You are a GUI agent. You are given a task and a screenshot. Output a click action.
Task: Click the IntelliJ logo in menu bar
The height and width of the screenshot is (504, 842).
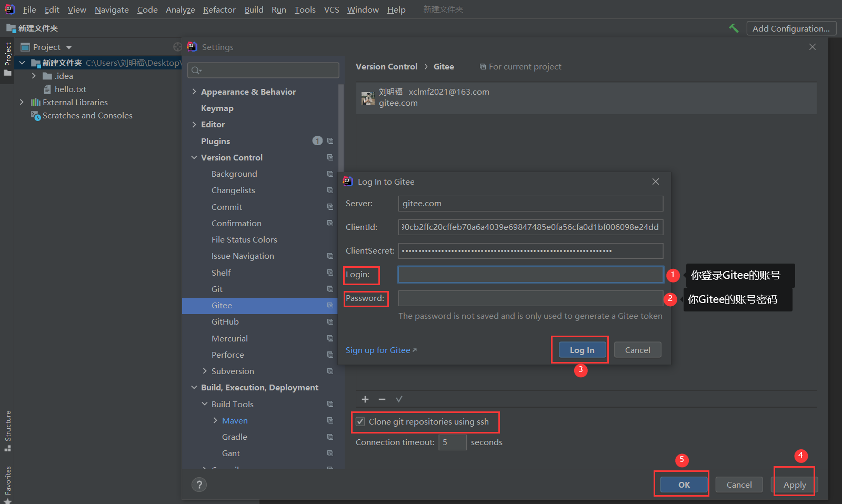click(10, 9)
